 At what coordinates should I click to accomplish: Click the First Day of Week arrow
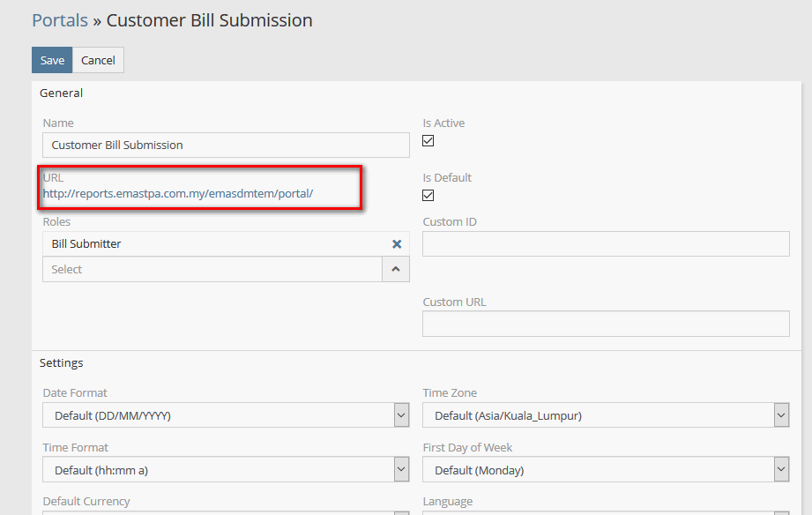(781, 470)
